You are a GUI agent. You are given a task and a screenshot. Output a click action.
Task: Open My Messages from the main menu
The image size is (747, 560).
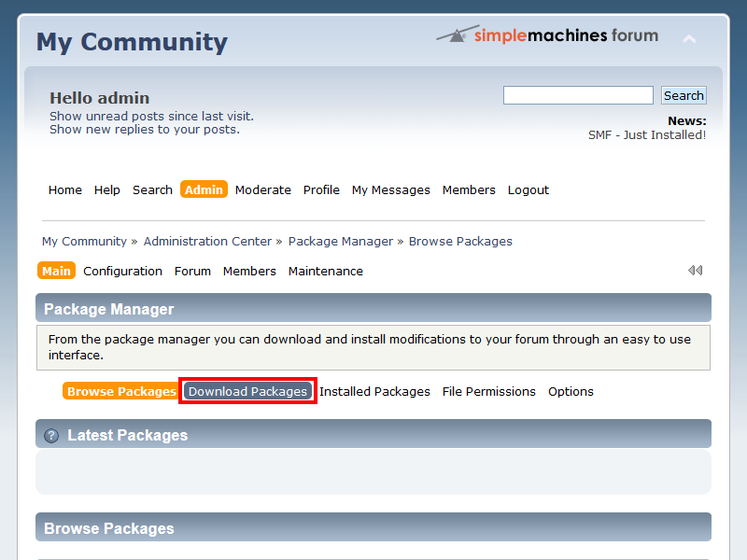tap(390, 190)
